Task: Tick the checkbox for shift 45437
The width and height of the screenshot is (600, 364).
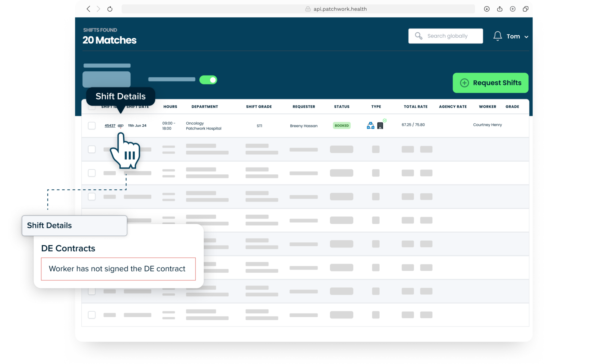Action: (92, 126)
